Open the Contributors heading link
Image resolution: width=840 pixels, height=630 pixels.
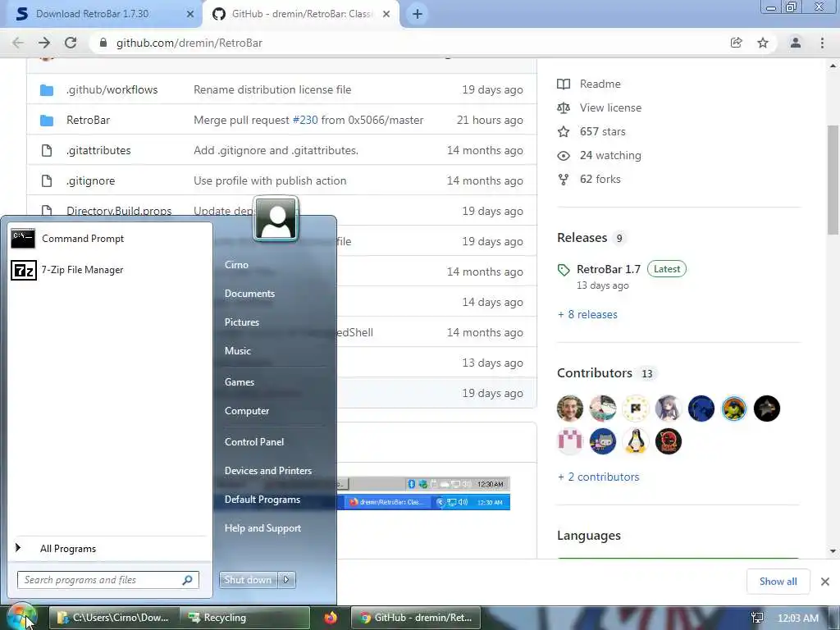click(x=595, y=373)
